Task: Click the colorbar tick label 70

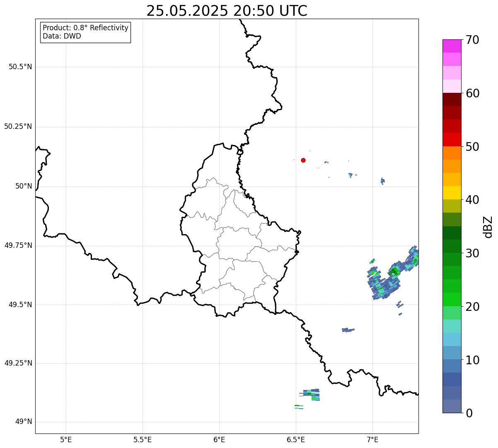Action: tap(472, 40)
